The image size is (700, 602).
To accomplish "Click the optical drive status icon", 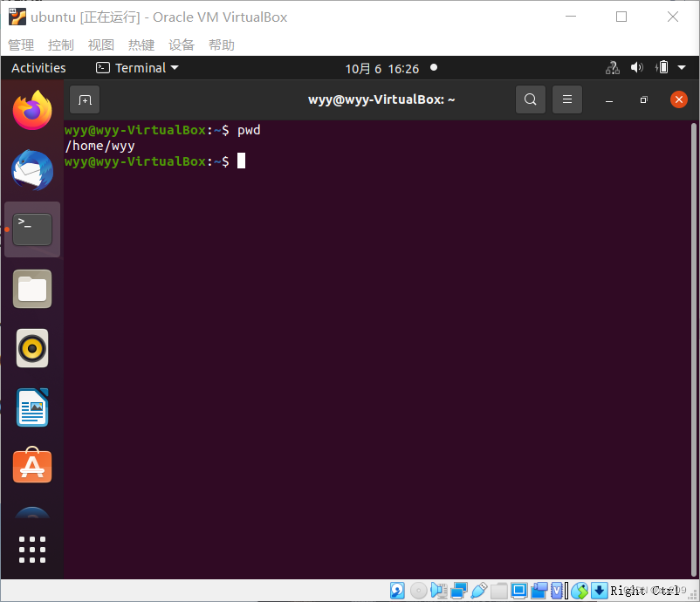I will 418,591.
